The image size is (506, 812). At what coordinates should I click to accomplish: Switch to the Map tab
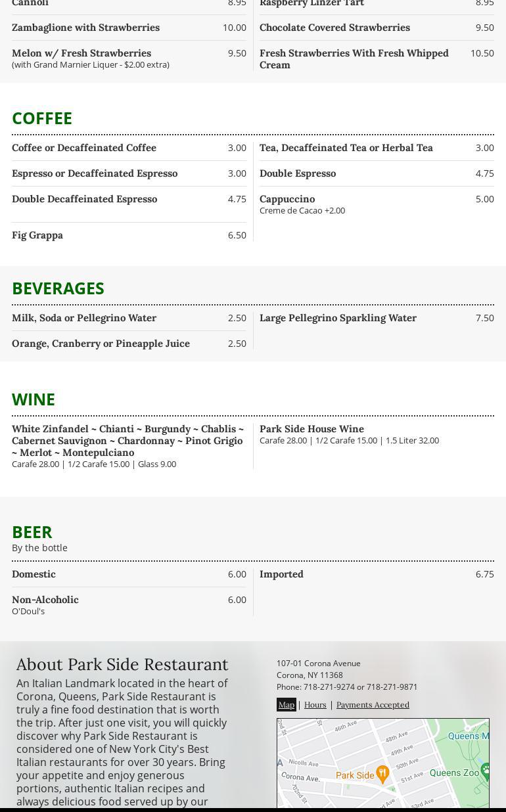(x=287, y=704)
